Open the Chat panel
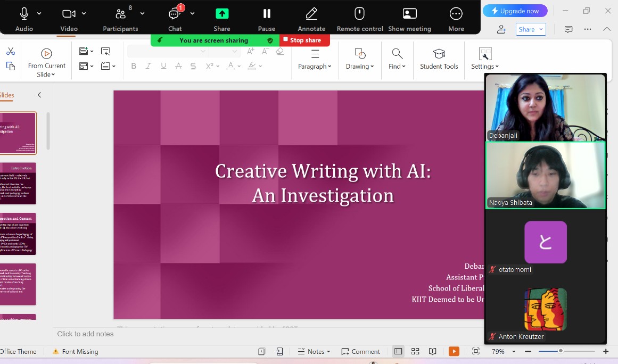Screen dimensions: 618x364 175,14
